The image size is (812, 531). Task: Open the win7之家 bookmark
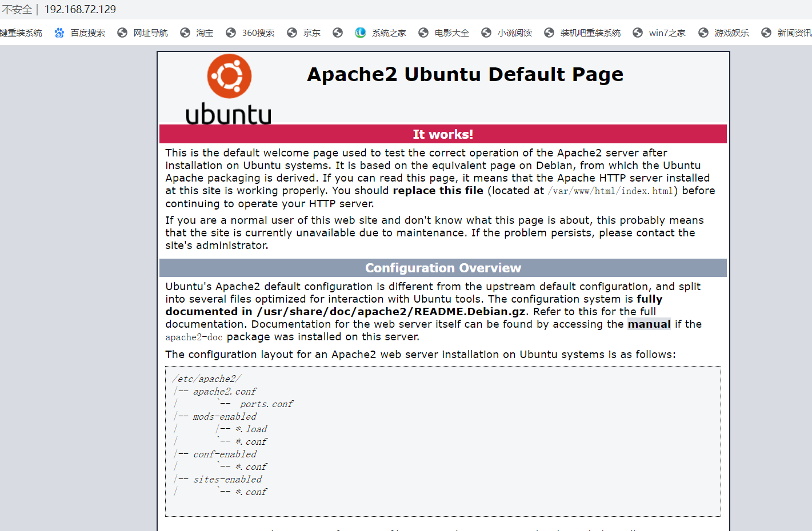(x=659, y=33)
